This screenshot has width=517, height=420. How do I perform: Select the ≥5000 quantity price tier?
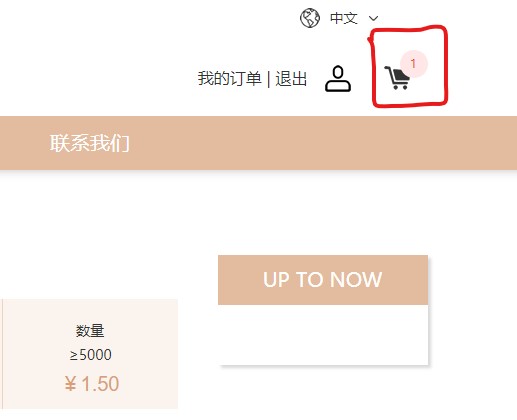90,354
